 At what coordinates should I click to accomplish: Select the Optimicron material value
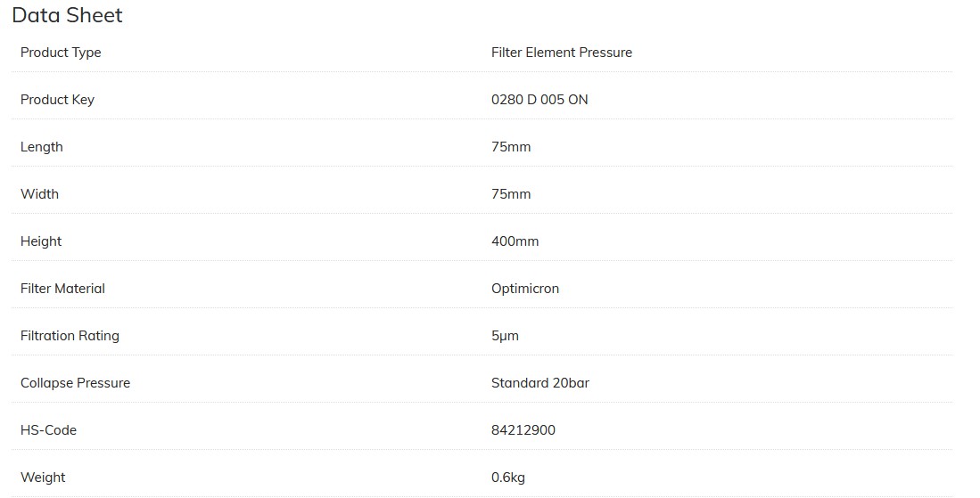point(524,289)
